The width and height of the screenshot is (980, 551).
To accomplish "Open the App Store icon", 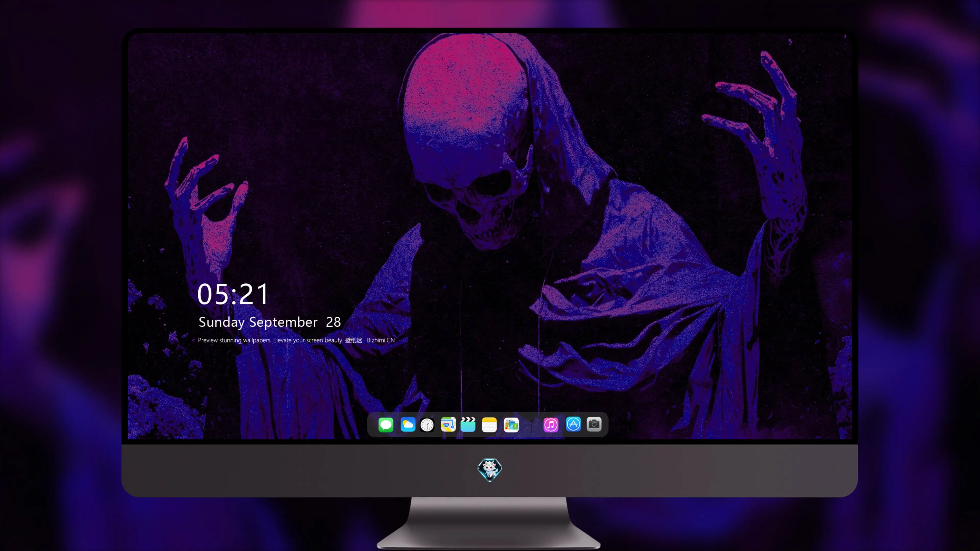I will click(573, 424).
